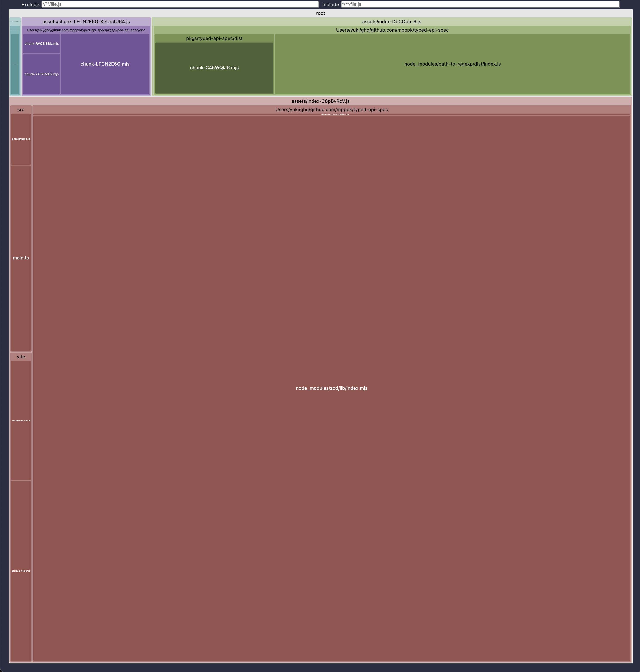Click the modulepreload-polyfill.js block
The width and height of the screenshot is (640, 672).
(21, 420)
